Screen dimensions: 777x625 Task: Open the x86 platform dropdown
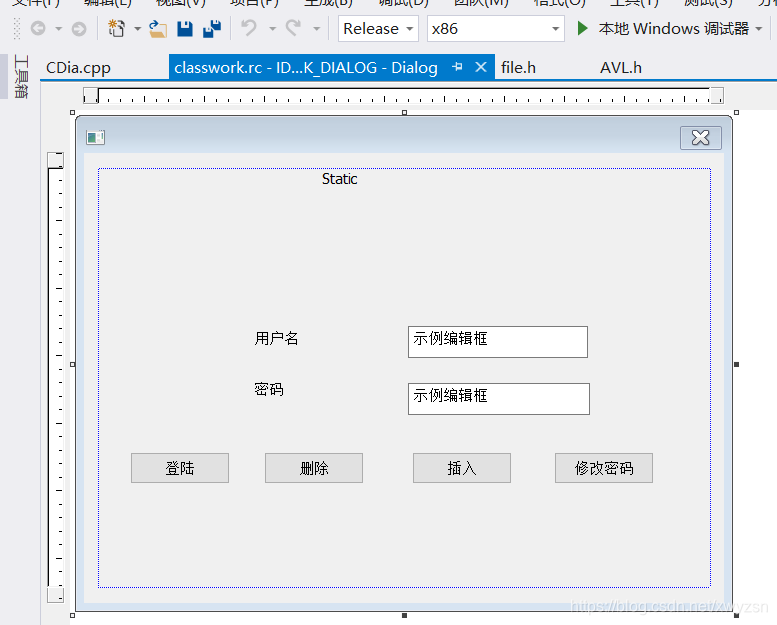[x=496, y=29]
